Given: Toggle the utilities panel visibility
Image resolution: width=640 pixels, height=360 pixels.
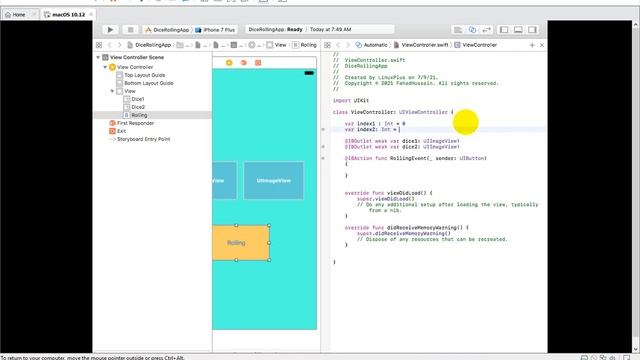Looking at the screenshot, I should click(x=532, y=30).
